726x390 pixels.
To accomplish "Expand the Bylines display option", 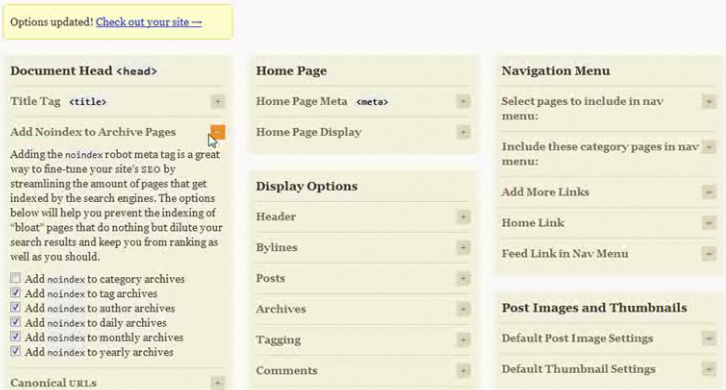I will pos(463,247).
